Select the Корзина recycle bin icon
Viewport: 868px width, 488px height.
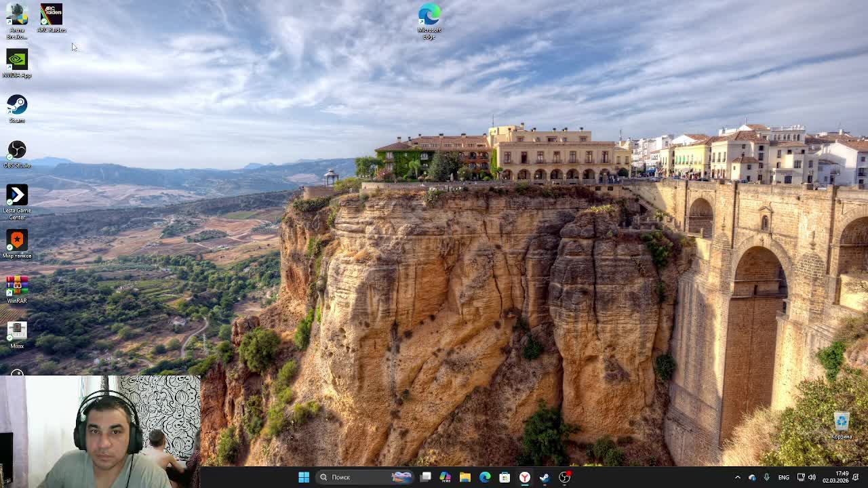[842, 426]
